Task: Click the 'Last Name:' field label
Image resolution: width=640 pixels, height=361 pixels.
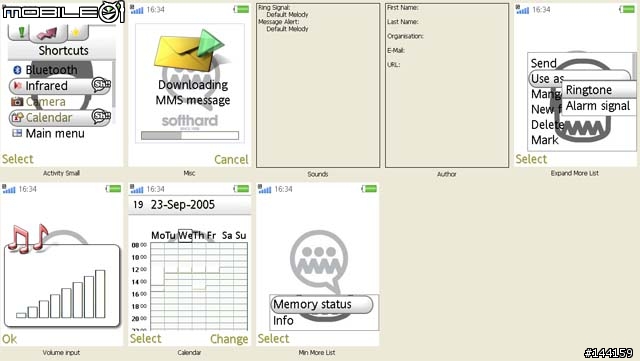Action: tap(402, 22)
